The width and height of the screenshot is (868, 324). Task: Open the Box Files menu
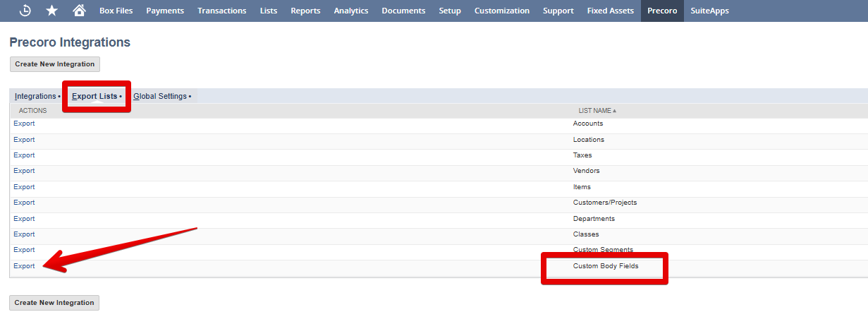click(116, 11)
